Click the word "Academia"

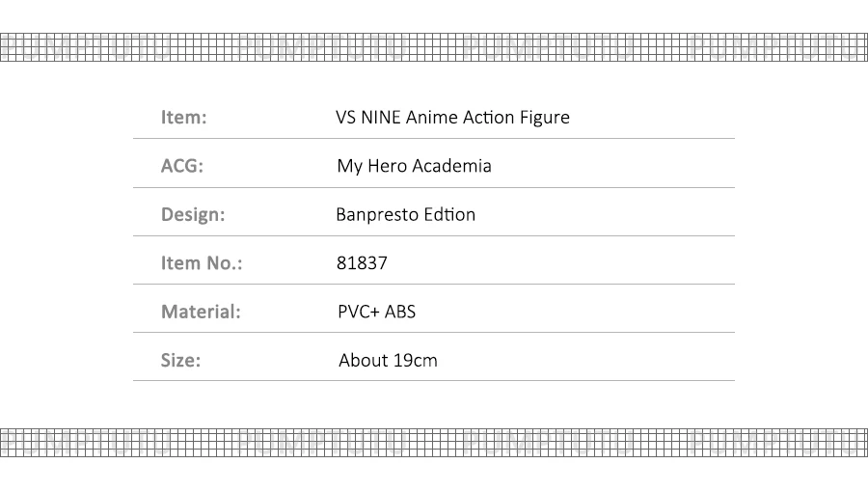tap(453, 166)
